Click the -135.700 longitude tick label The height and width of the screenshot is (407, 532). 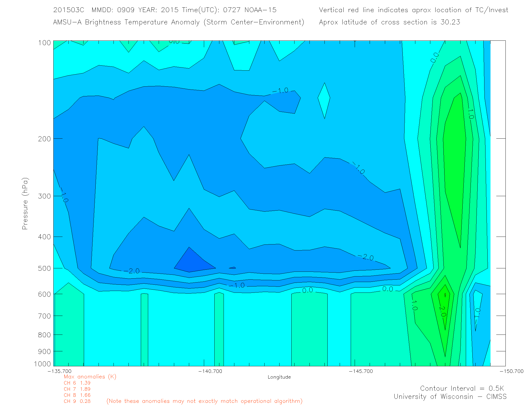pyautogui.click(x=60, y=371)
